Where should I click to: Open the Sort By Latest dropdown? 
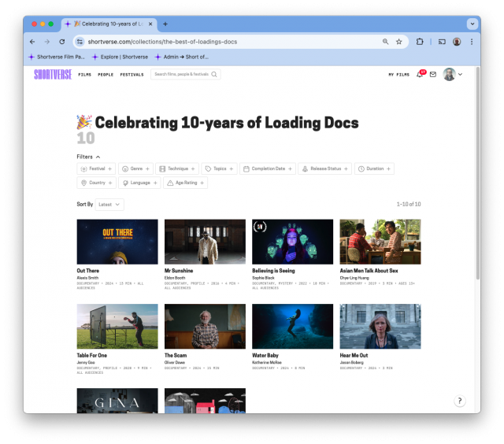click(109, 205)
